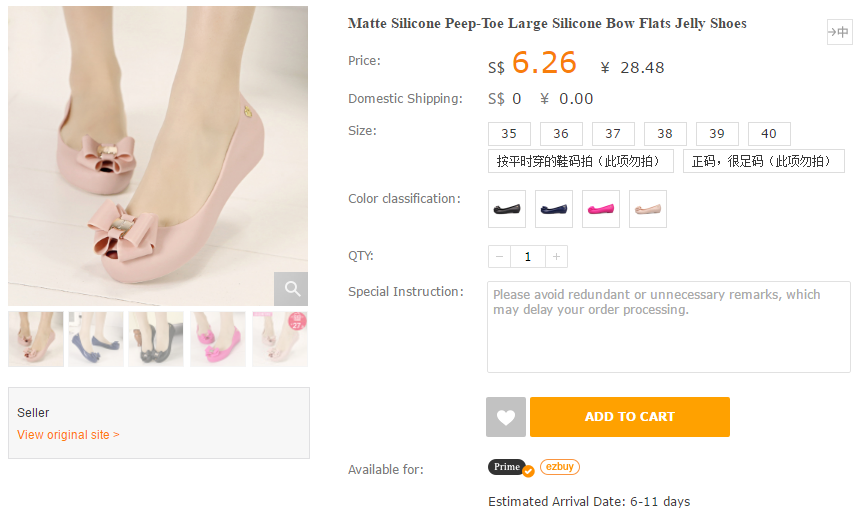Click the magnifier zoom icon on product image
Viewport: 861px width, 520px height.
point(291,289)
